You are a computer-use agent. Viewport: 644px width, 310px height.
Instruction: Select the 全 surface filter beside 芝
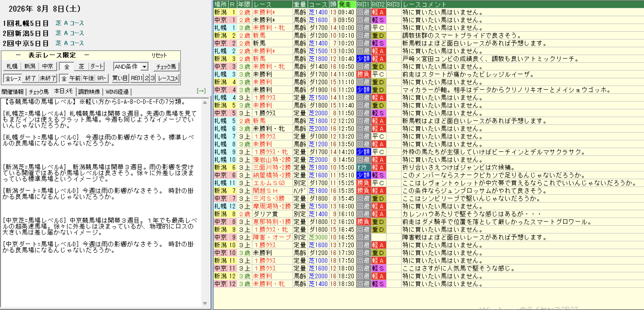coord(67,66)
